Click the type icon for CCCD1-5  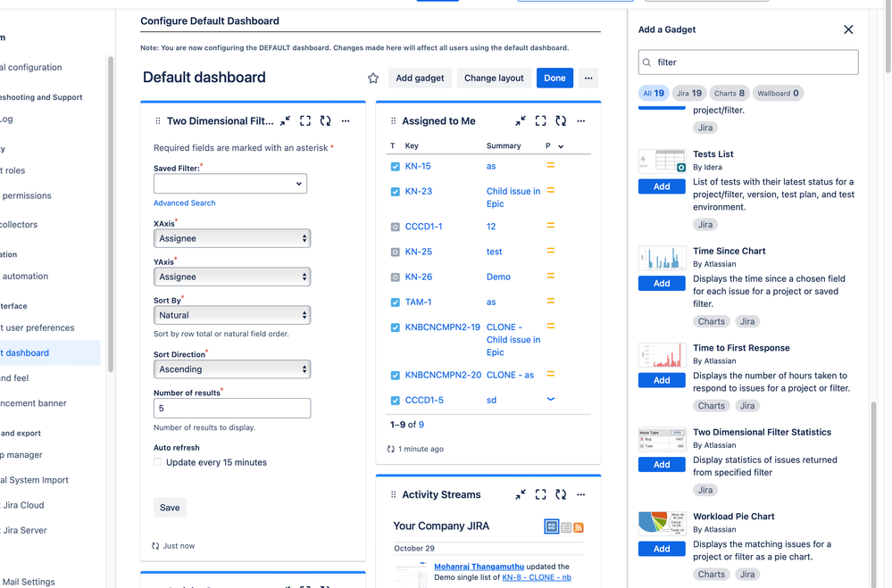tap(396, 401)
